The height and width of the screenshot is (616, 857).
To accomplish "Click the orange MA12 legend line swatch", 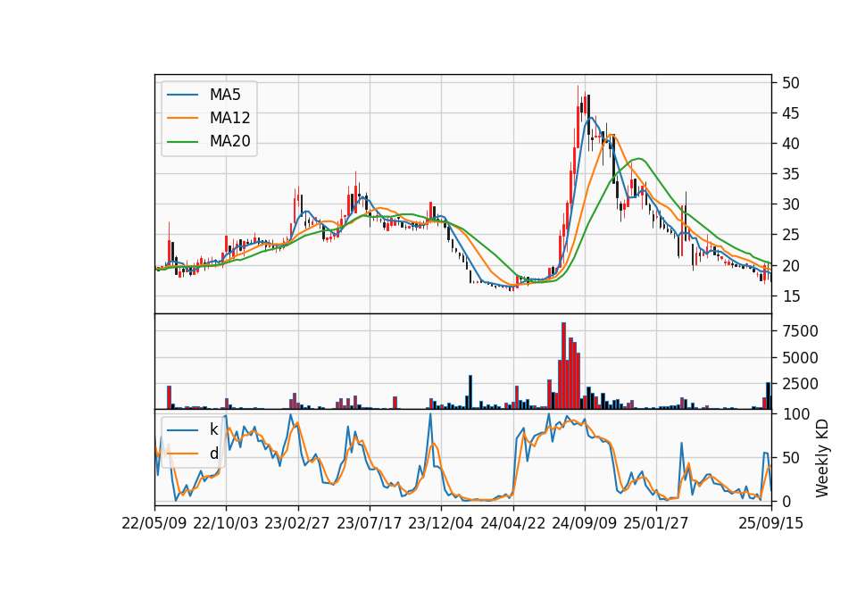I will click(x=182, y=118).
